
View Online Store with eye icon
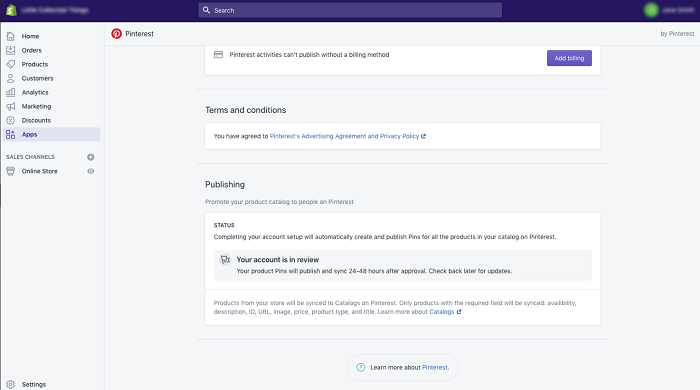(91, 171)
